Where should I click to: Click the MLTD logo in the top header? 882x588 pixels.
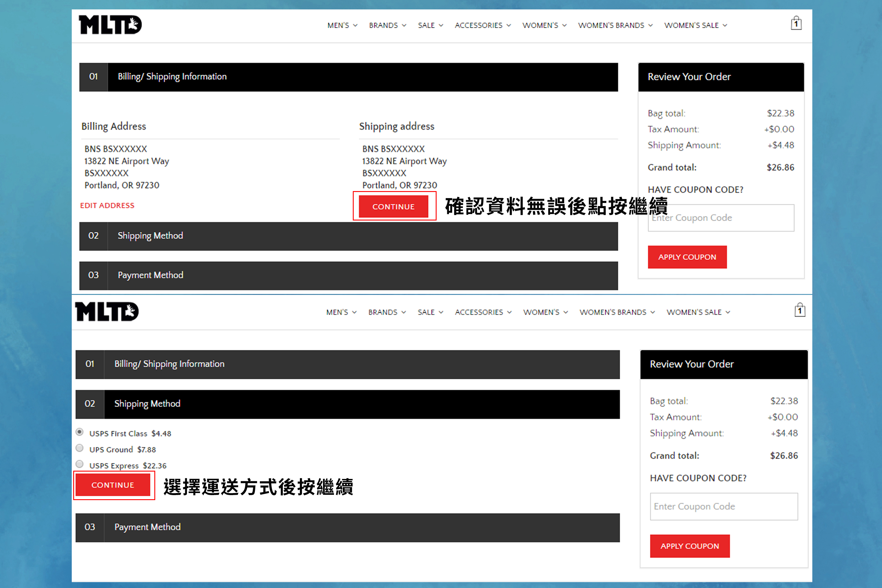(x=110, y=25)
